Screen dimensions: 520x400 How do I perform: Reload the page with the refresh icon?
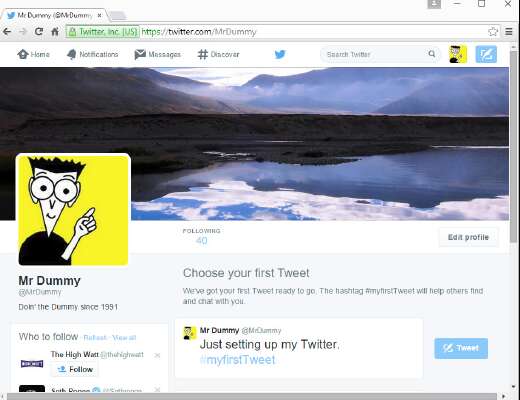click(39, 32)
